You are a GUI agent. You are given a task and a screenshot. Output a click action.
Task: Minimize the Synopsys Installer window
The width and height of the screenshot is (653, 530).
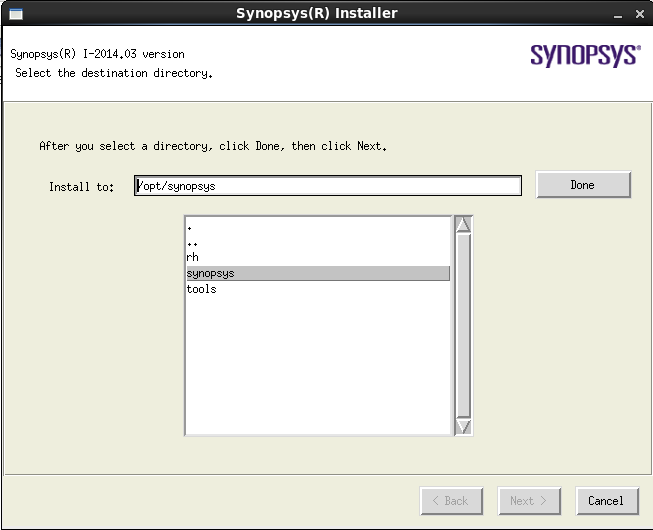point(618,15)
